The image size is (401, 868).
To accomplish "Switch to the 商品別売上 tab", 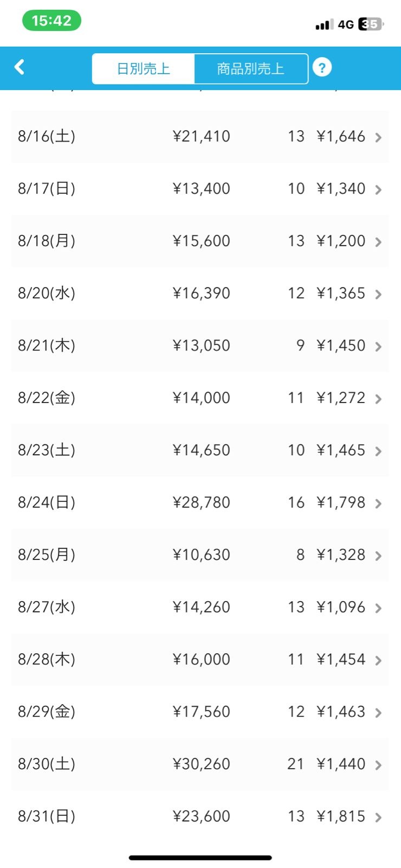I will click(x=250, y=69).
